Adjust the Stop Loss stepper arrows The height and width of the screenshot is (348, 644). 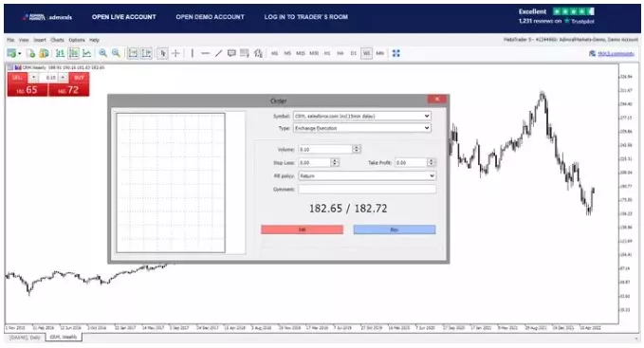335,162
